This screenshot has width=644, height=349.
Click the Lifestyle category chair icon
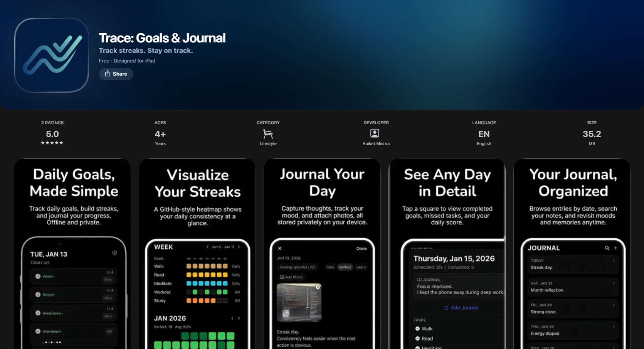268,133
